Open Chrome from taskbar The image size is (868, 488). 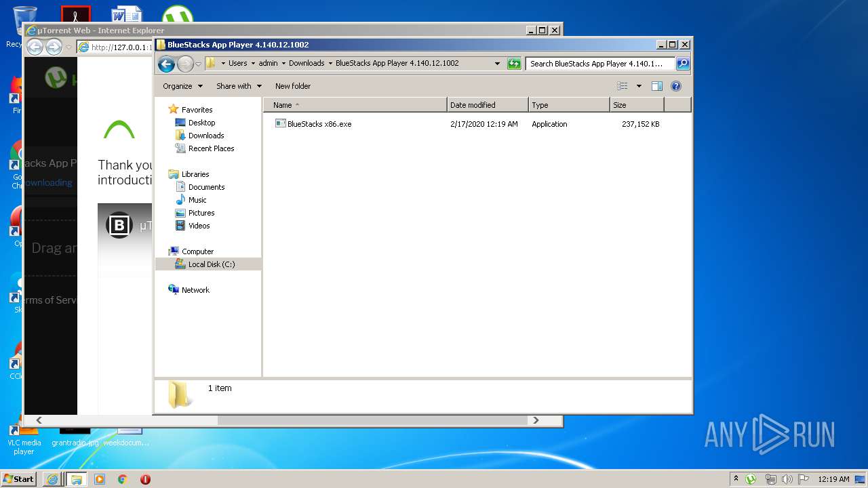pos(123,479)
